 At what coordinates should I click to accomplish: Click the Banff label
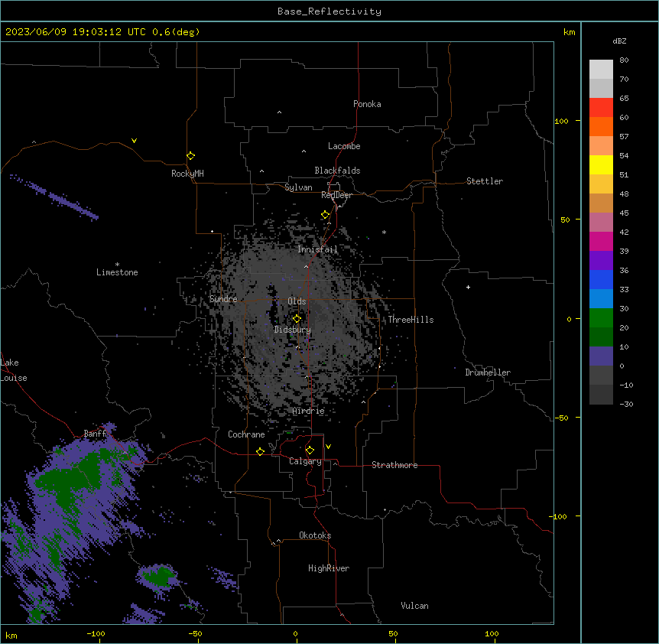click(95, 434)
